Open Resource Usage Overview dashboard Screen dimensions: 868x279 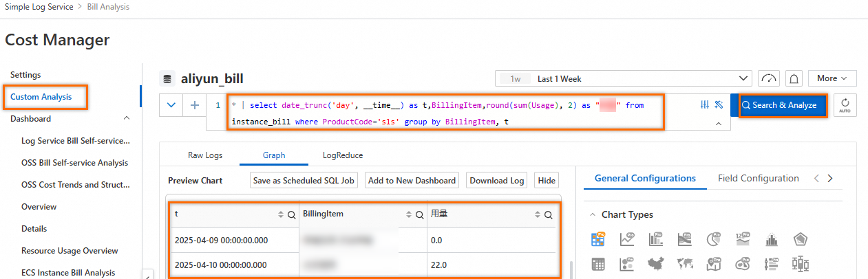(x=70, y=250)
